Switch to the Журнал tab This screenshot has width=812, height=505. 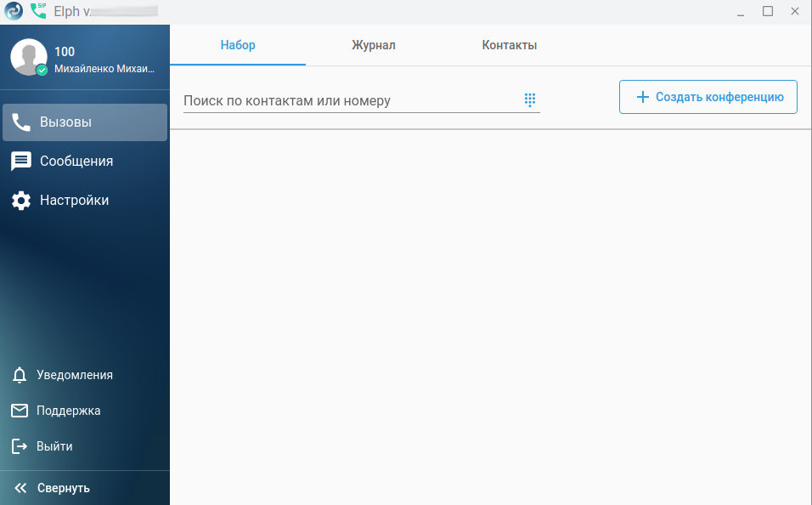tap(374, 45)
